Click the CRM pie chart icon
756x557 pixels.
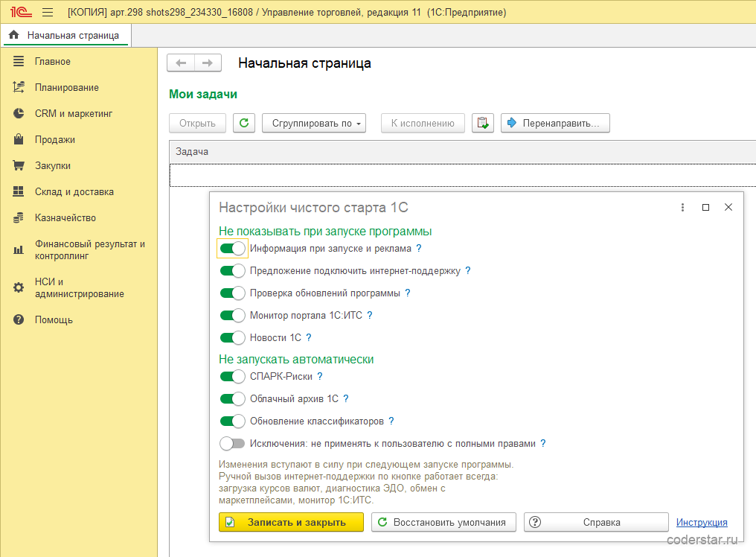point(19,113)
